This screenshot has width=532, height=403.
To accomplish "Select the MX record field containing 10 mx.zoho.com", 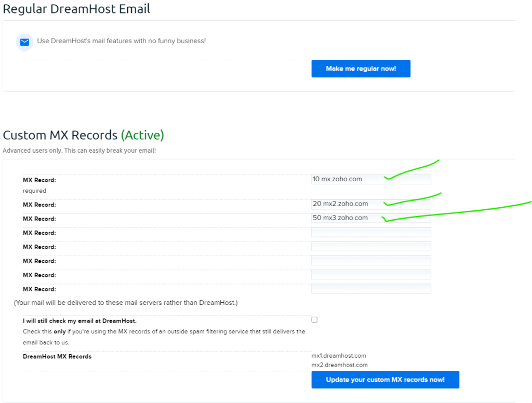I will pyautogui.click(x=371, y=179).
